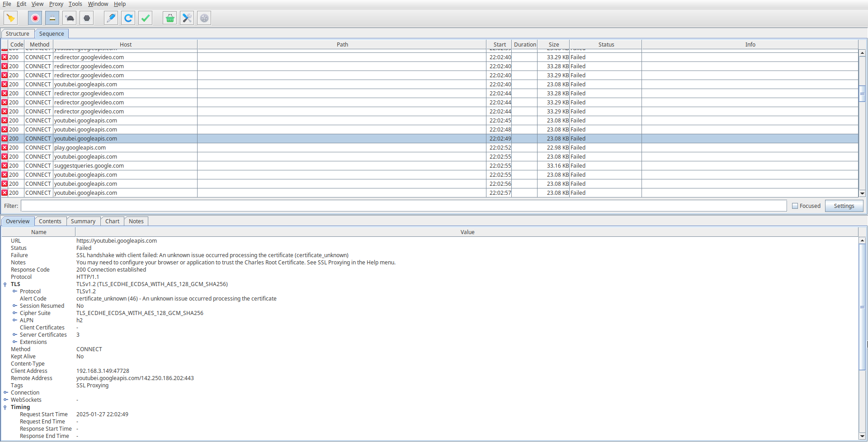The height and width of the screenshot is (442, 868).
Task: Expand the WebSockets section
Action: [6, 400]
